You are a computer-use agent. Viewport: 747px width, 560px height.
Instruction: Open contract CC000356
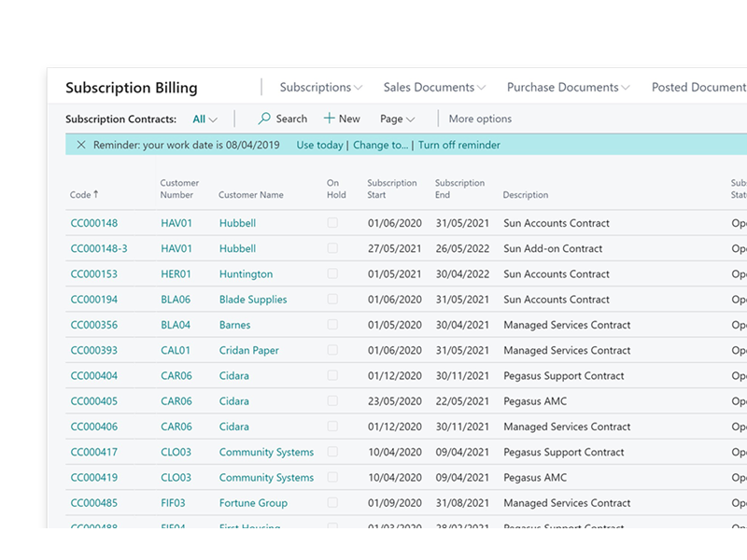[93, 324]
